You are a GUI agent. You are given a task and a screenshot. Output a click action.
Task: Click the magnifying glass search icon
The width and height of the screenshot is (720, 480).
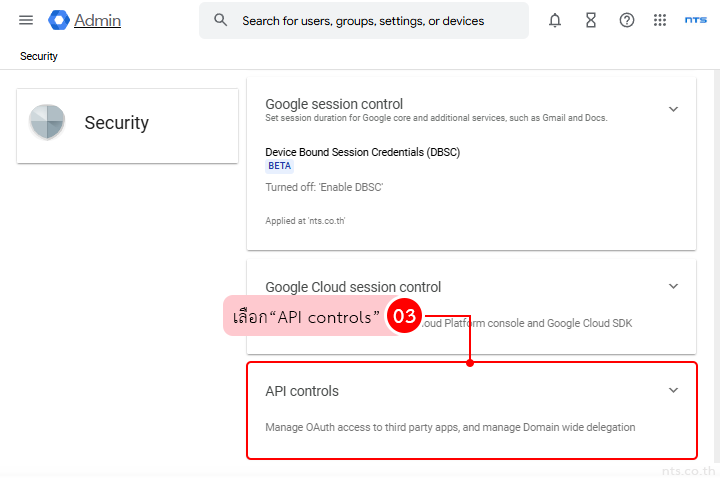click(x=221, y=20)
